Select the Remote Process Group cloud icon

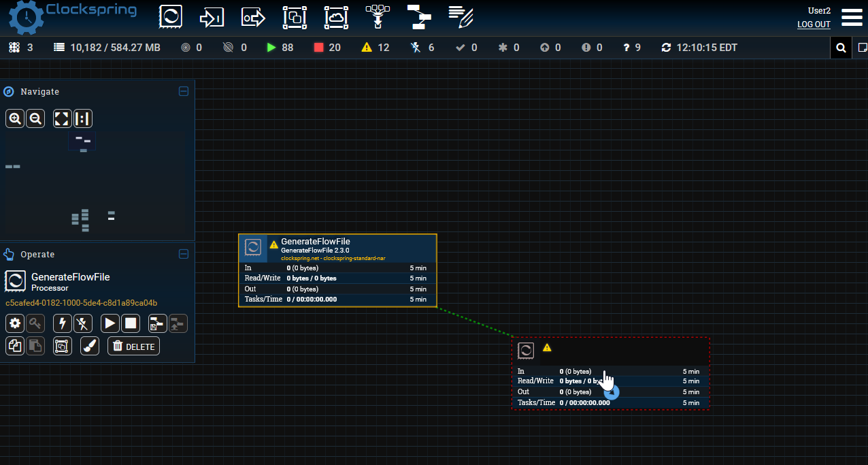pyautogui.click(x=336, y=17)
